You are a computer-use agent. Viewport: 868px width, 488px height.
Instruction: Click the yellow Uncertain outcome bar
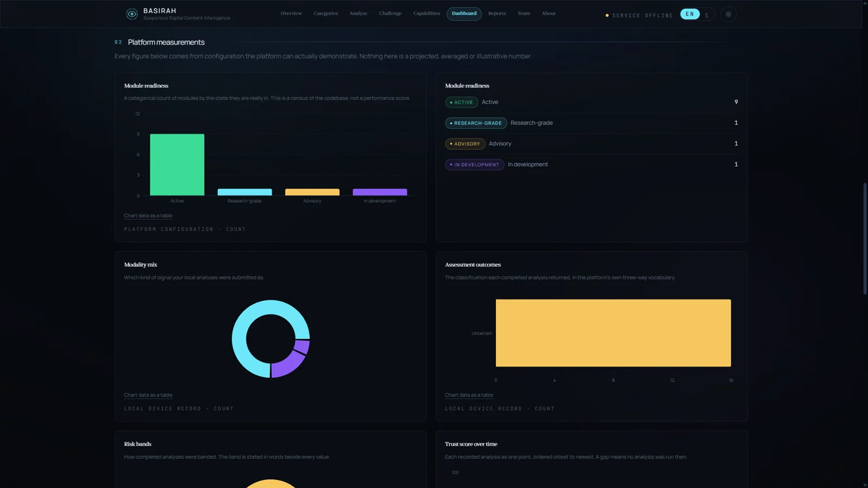[613, 333]
